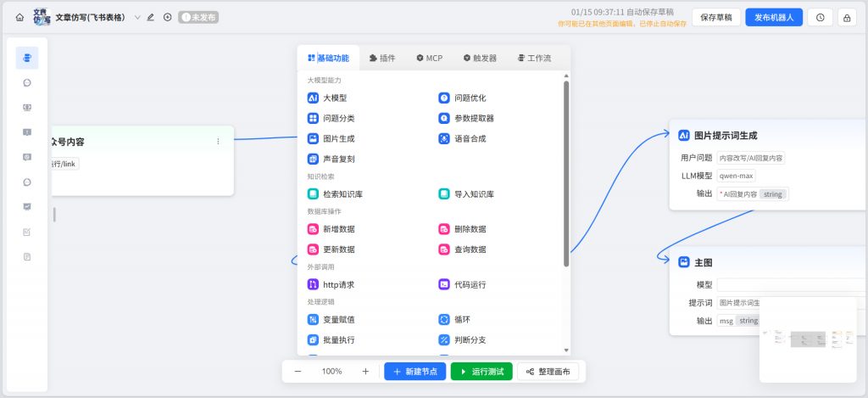Switch to the 基础功能 tab

point(328,58)
